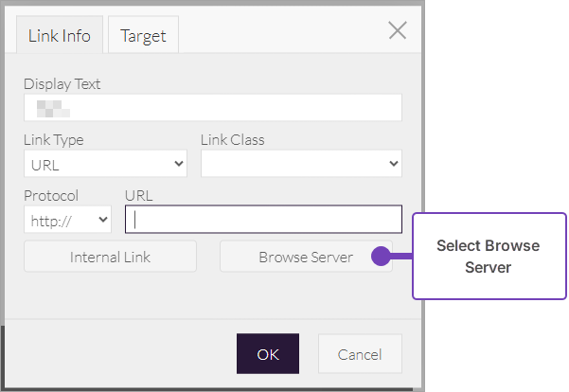Expand the Protocol http:// dropdown
569x392 pixels.
click(x=67, y=220)
